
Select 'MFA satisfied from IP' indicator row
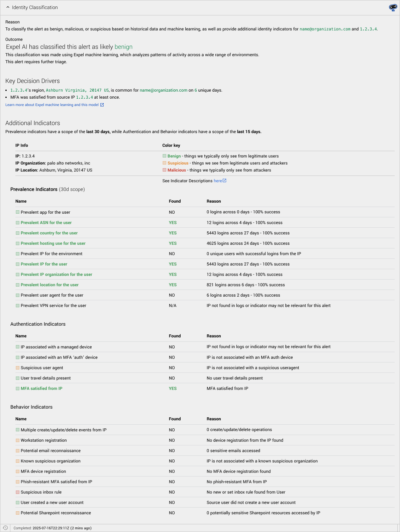tap(205, 389)
